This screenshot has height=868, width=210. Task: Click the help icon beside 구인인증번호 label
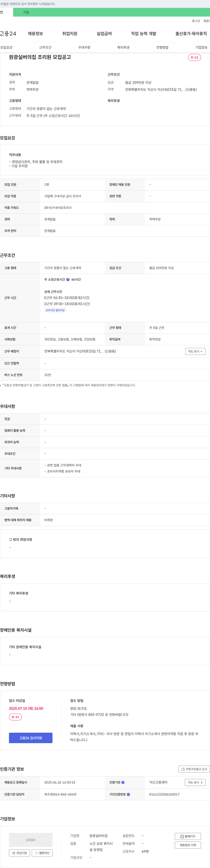[x=128, y=794]
